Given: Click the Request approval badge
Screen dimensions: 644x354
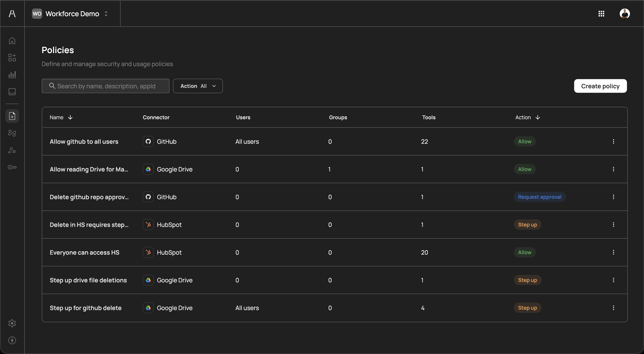Looking at the screenshot, I should (x=539, y=197).
